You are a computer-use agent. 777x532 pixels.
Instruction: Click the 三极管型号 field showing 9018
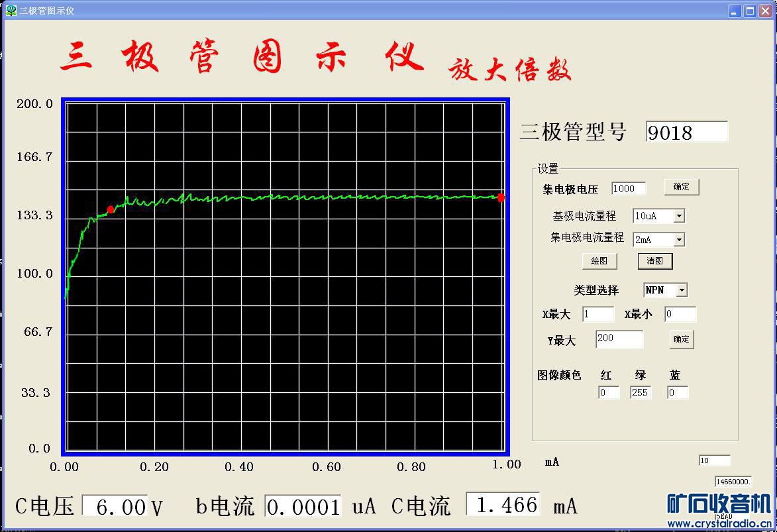coord(687,132)
